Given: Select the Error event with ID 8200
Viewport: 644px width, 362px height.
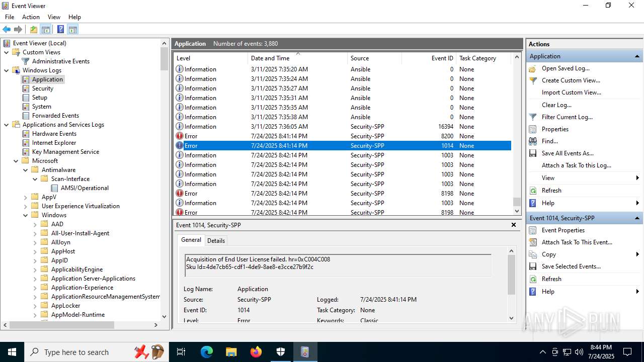Looking at the screenshot, I should pos(342,136).
